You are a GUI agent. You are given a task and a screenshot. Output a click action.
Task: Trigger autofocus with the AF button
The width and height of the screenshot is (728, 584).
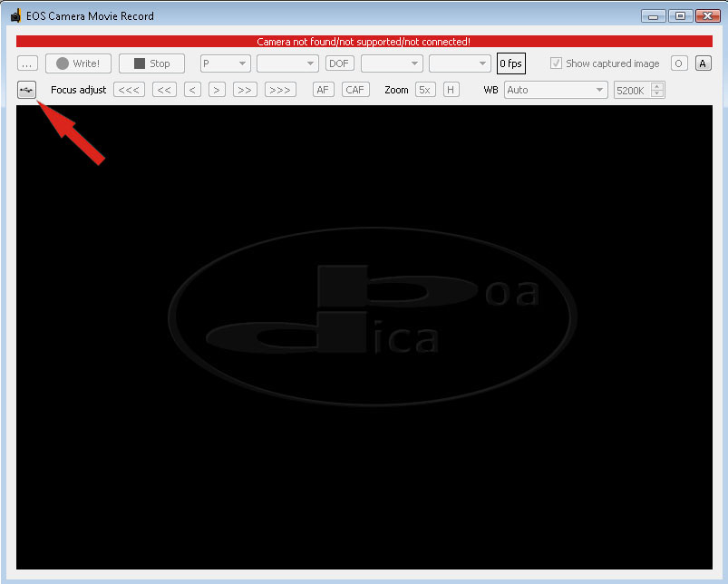point(323,90)
